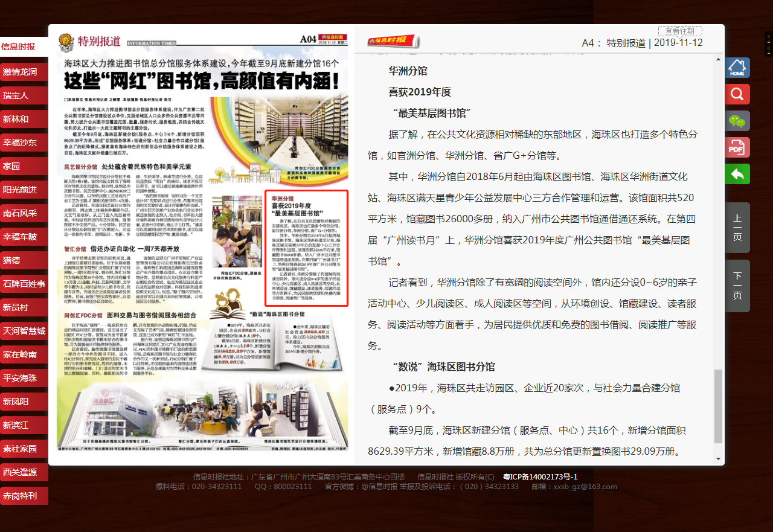Open the 素社家园 sidebar tab

24,449
